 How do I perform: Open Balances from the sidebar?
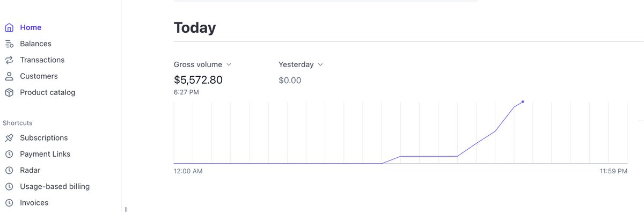click(x=35, y=43)
